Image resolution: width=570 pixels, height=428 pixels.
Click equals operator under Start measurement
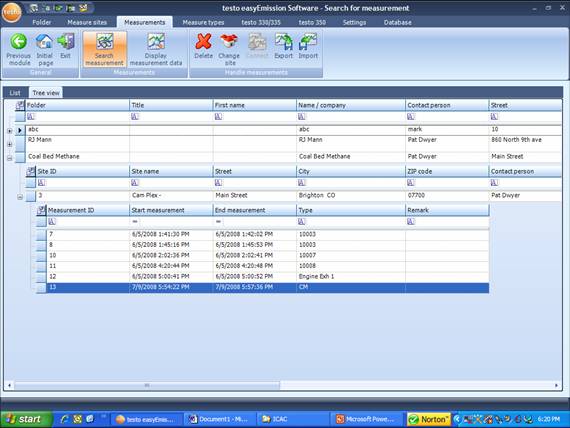(135, 221)
